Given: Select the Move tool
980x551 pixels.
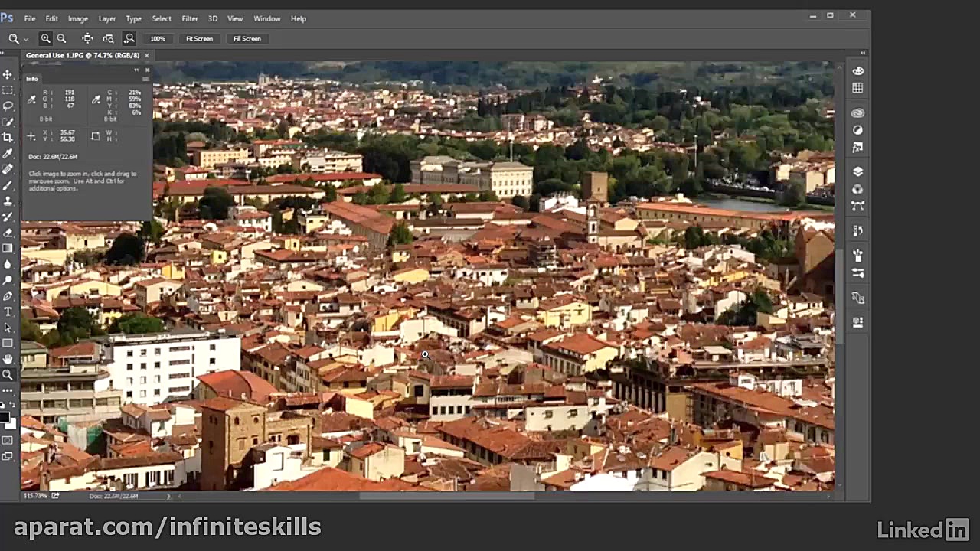Looking at the screenshot, I should [x=8, y=74].
